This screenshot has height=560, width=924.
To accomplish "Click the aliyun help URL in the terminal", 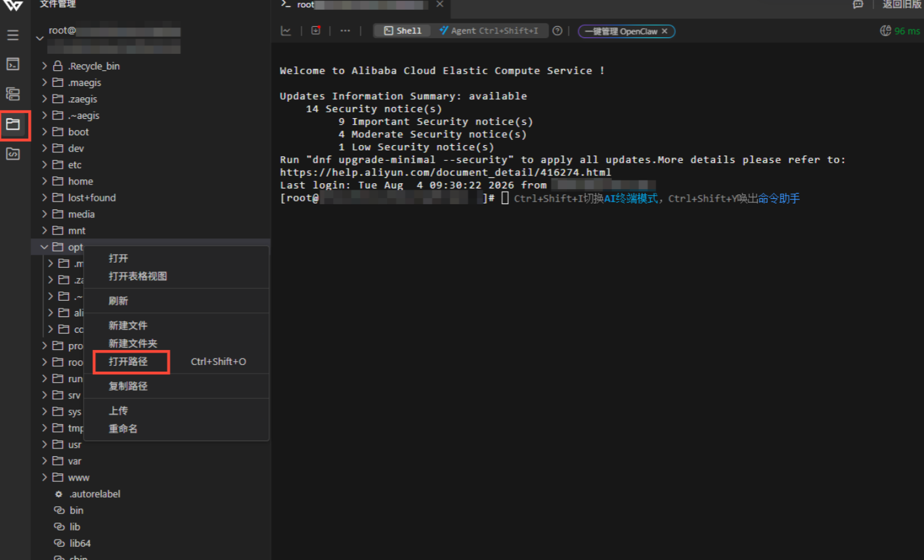I will coord(445,172).
